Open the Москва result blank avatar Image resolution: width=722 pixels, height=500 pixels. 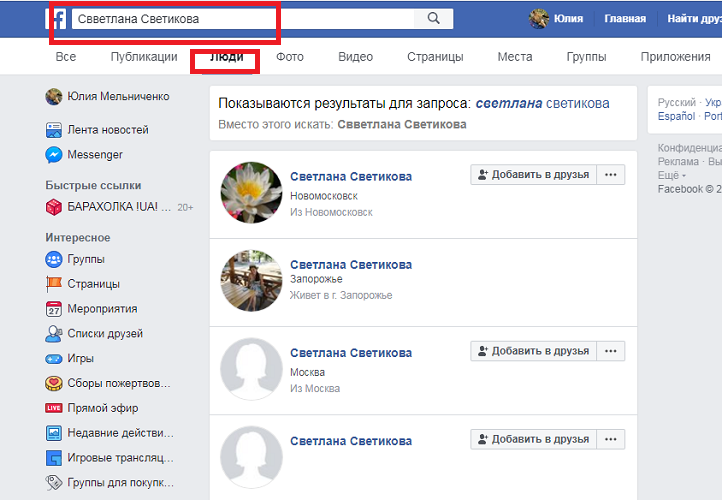(251, 369)
